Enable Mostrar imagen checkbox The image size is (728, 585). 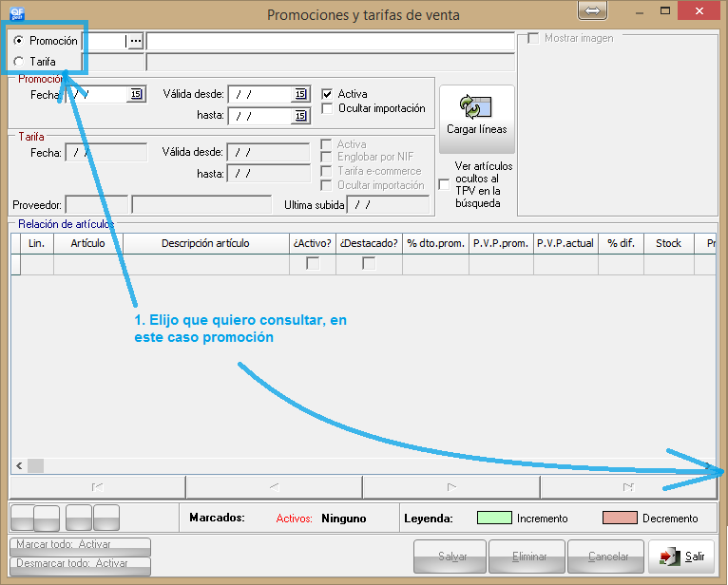533,38
